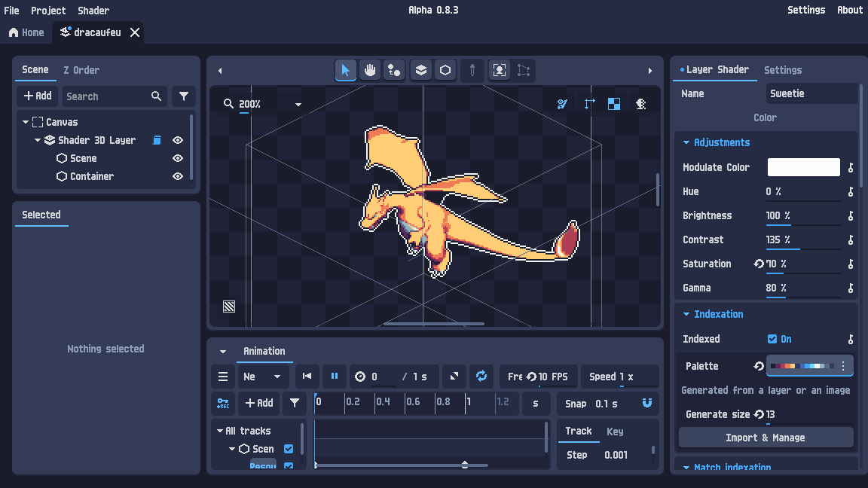Screen dimensions: 868x488
Task: Click the keyframe icon next to Indexed
Action: [x=851, y=339]
